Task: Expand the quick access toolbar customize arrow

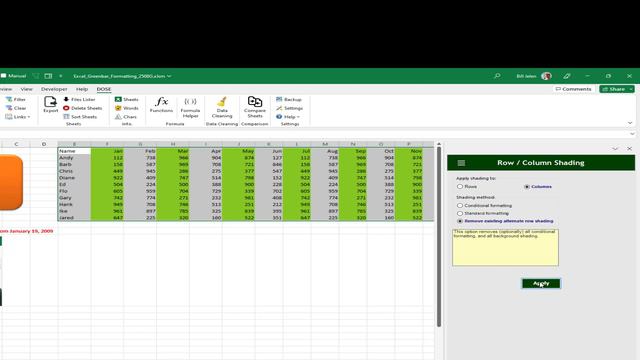Action: point(60,76)
